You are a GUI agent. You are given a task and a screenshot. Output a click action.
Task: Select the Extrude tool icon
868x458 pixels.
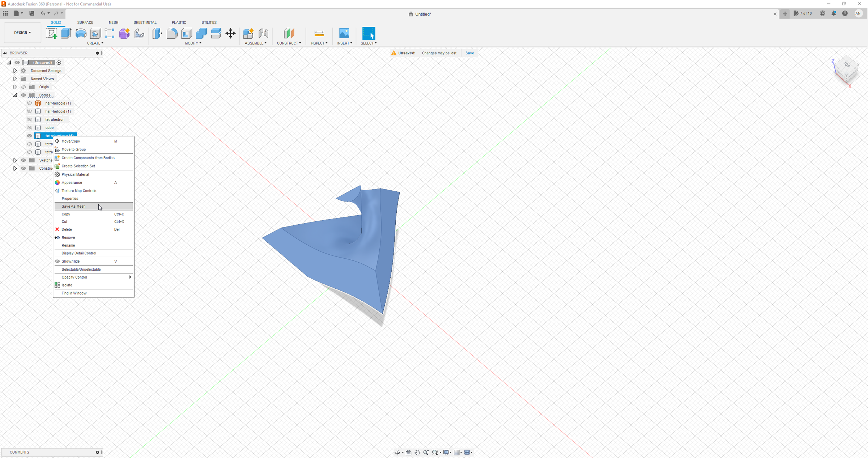(66, 33)
